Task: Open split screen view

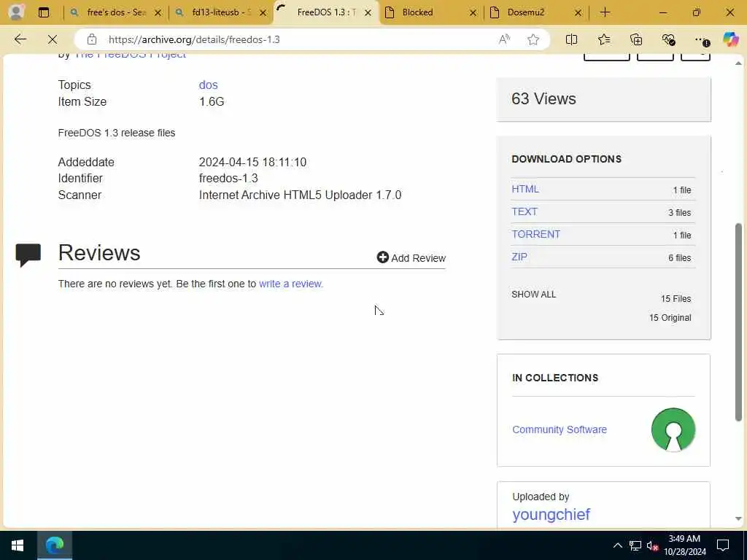Action: pyautogui.click(x=571, y=39)
